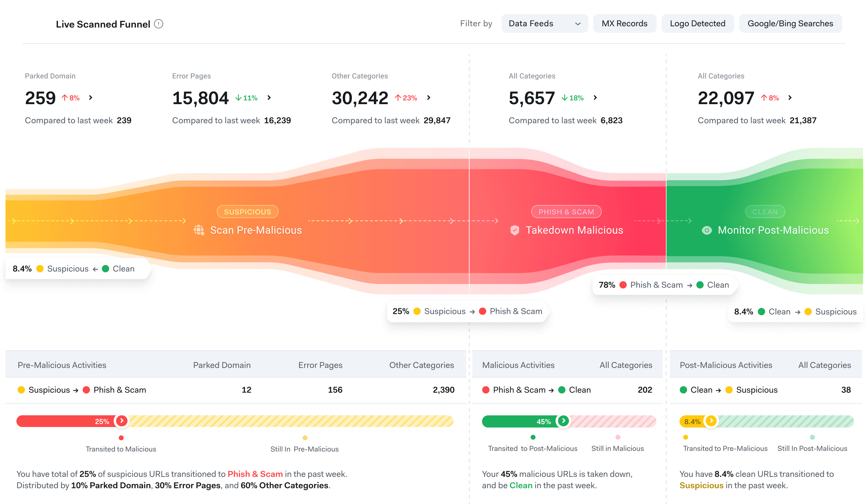Viewport: 868px width, 504px height.
Task: Toggle the MX Records filter
Action: 624,23
